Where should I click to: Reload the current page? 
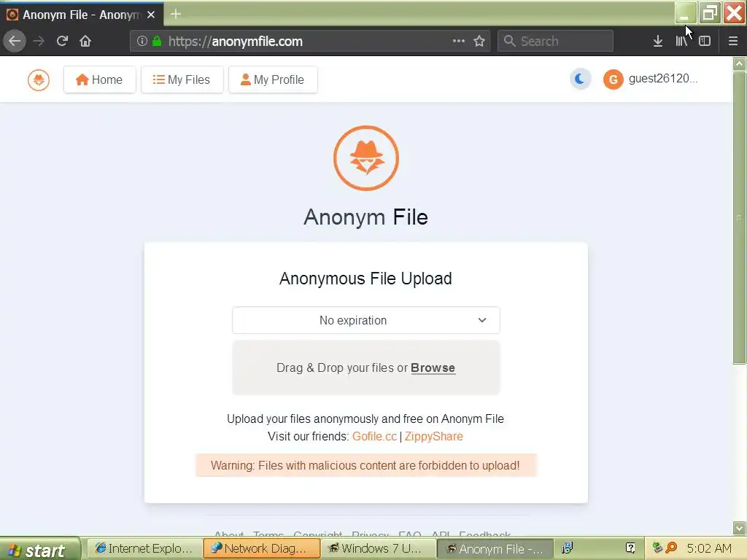pos(62,41)
